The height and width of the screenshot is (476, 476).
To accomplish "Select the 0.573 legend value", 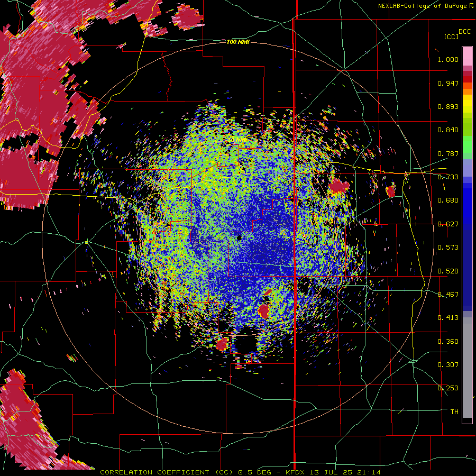I will [x=448, y=248].
